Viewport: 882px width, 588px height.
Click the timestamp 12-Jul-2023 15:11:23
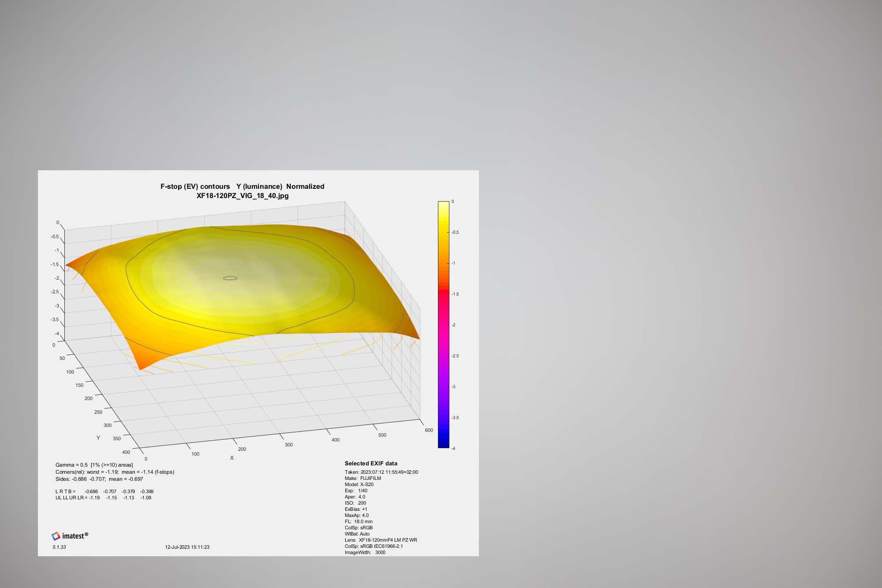click(187, 547)
